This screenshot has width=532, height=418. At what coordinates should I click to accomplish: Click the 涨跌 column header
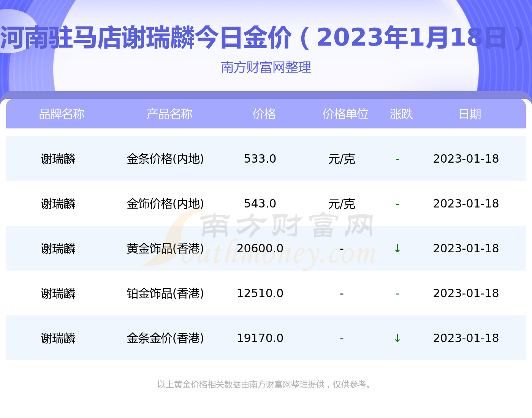[x=401, y=114]
